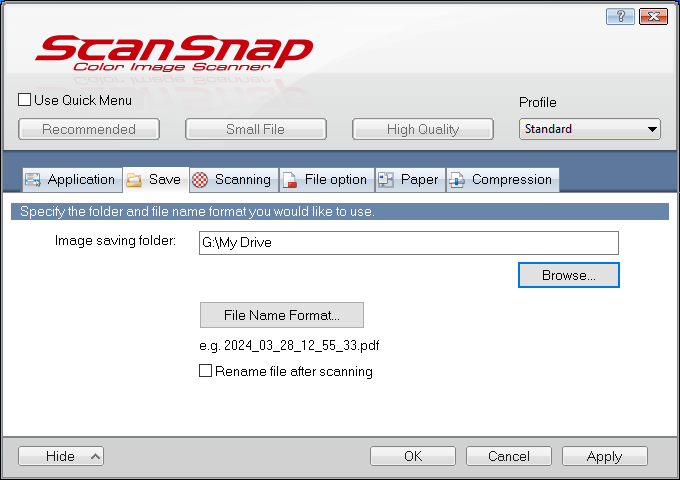Open the File option tab

(327, 180)
